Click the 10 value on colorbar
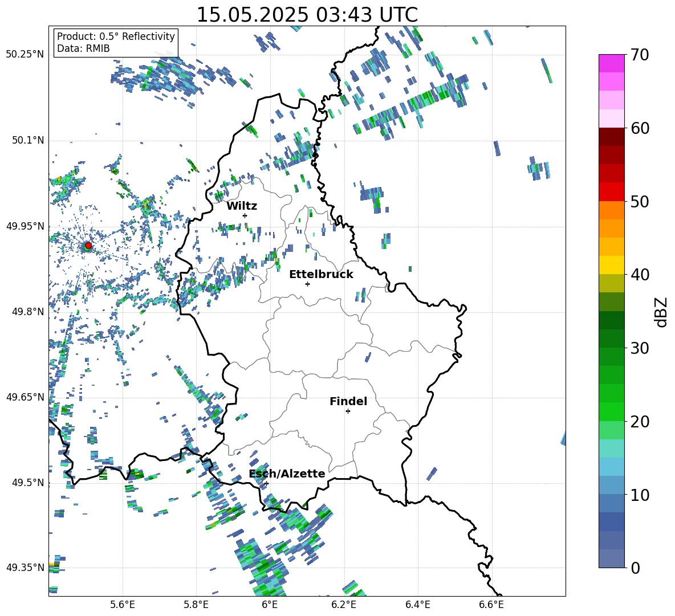Viewport: 675px width, 616px height. [x=640, y=495]
